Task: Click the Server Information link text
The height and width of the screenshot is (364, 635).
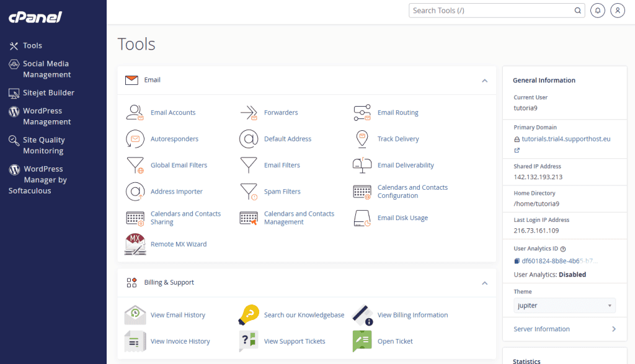Action: (x=541, y=329)
